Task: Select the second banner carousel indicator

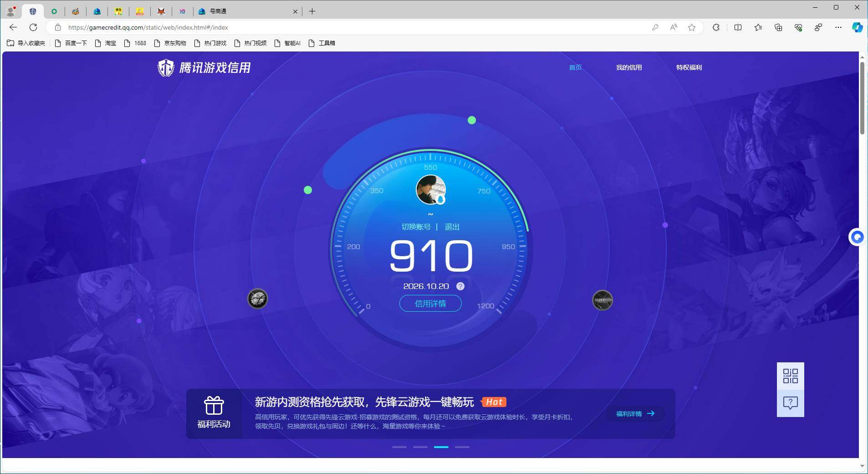Action: pos(420,447)
